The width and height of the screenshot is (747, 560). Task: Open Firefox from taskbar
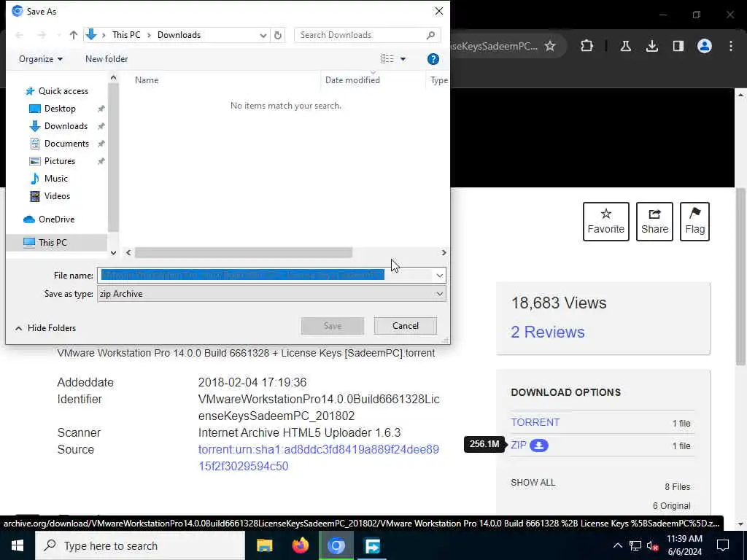300,545
